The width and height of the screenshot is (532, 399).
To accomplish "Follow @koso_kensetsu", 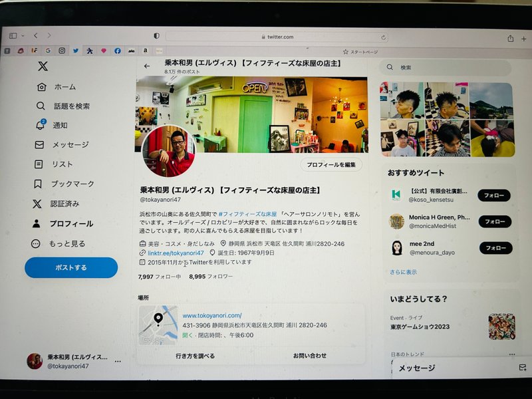I will coord(493,196).
